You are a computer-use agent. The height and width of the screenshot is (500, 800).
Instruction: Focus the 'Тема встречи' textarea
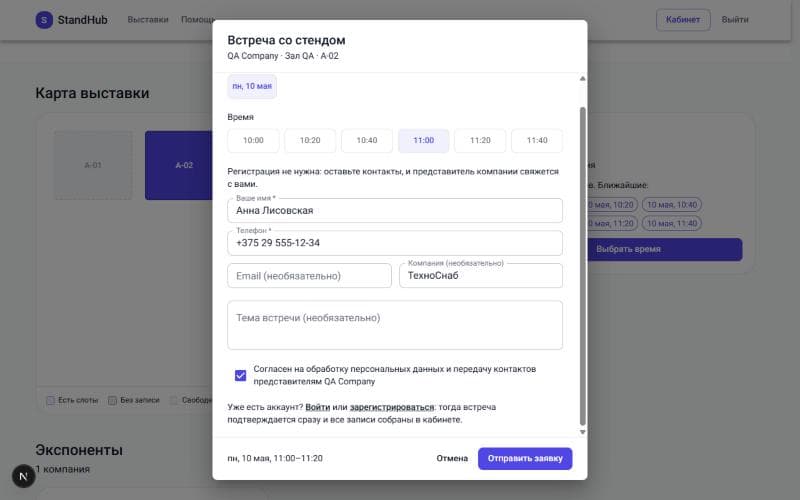coord(395,325)
